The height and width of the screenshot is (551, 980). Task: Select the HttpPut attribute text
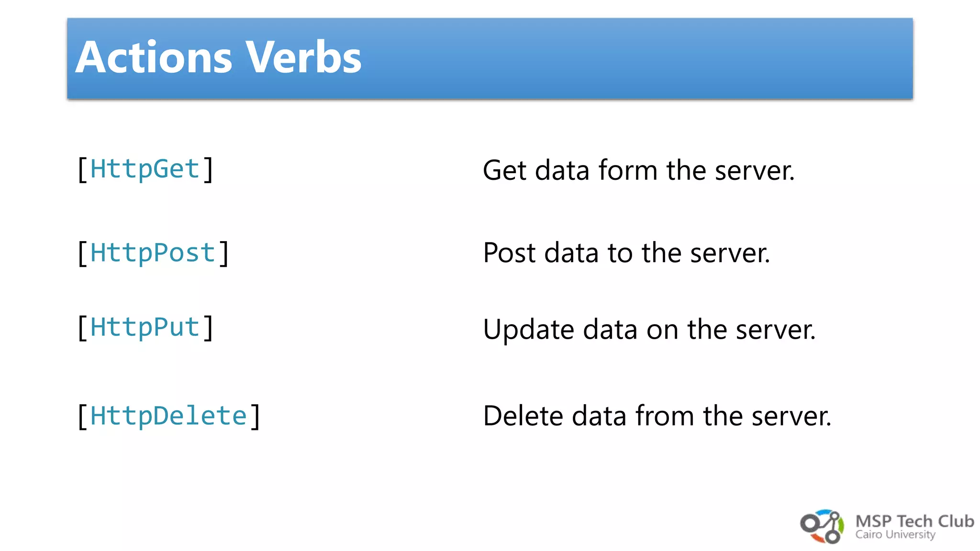(145, 328)
